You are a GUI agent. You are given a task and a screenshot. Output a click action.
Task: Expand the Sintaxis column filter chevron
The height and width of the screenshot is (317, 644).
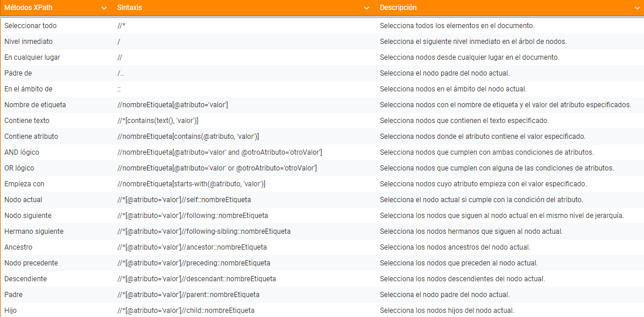pyautogui.click(x=366, y=8)
